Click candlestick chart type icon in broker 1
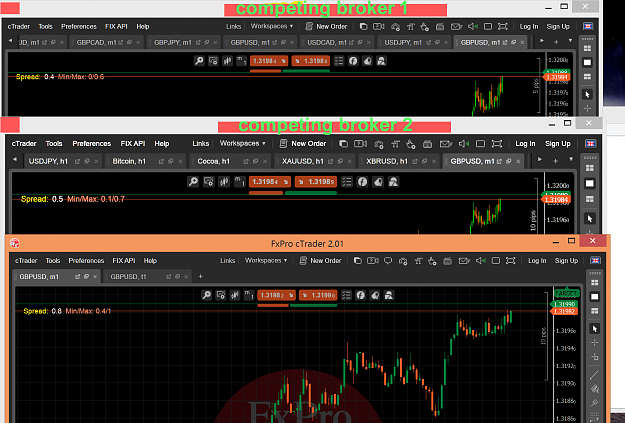The image size is (625, 423). pos(228,61)
